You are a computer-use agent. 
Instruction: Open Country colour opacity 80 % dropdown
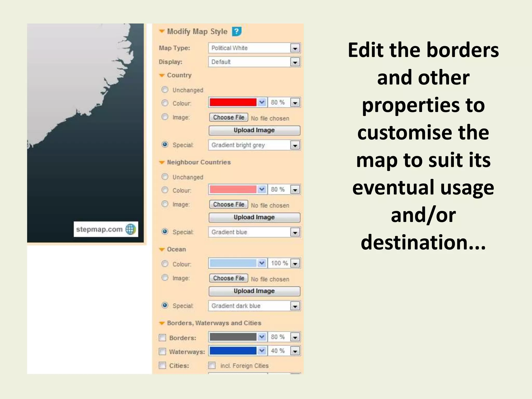pyautogui.click(x=284, y=102)
